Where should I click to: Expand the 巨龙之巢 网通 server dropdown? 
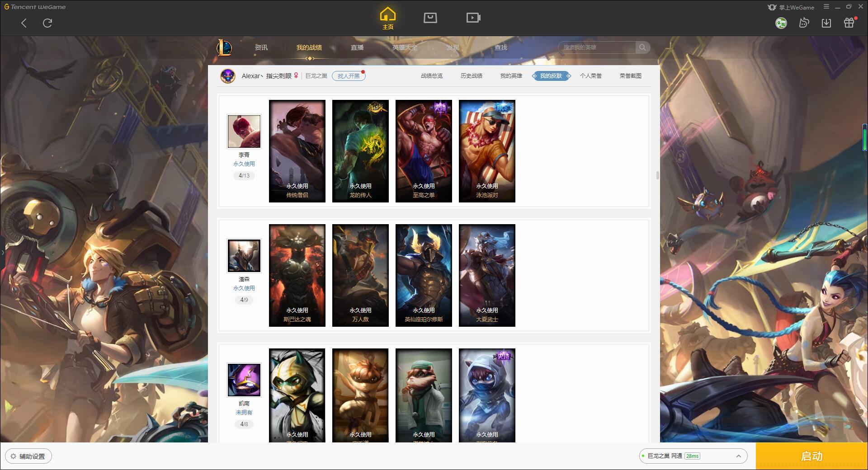tap(693, 456)
